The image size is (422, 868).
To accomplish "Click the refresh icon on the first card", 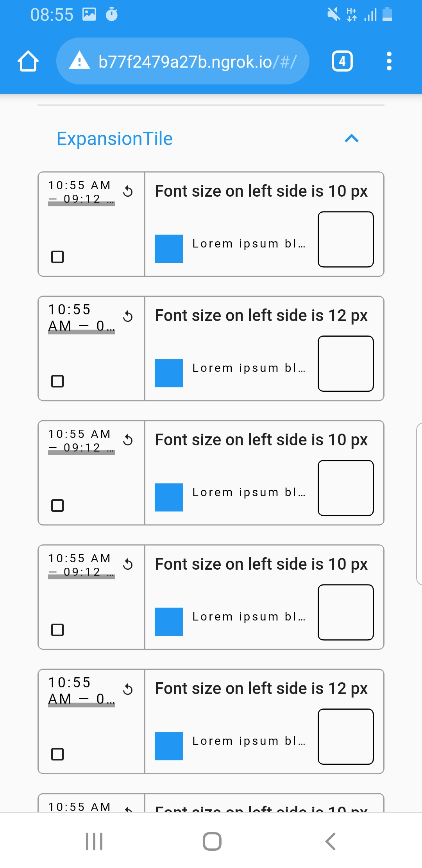I will [128, 192].
